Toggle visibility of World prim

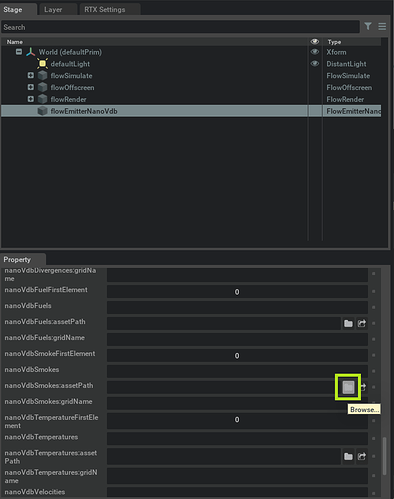coord(315,52)
